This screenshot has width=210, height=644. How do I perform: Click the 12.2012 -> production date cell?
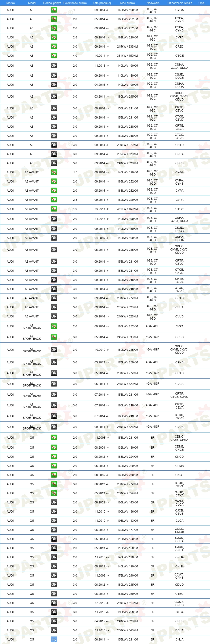click(x=102, y=603)
